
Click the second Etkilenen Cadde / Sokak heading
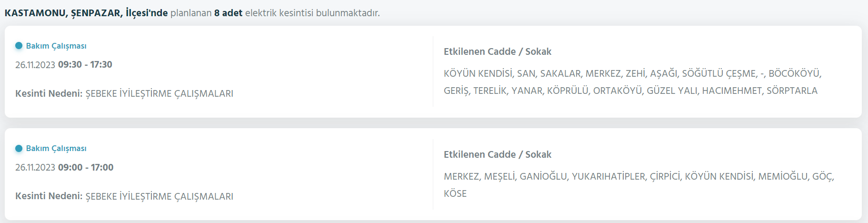click(498, 154)
